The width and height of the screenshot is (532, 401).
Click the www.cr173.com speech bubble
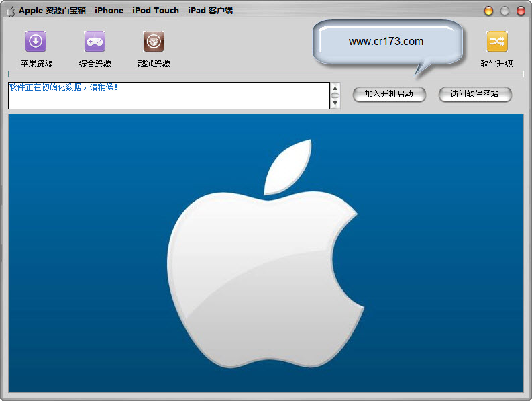tap(388, 42)
